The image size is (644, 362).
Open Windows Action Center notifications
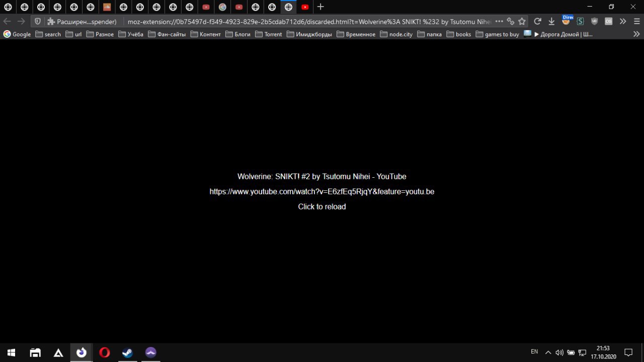[628, 352]
